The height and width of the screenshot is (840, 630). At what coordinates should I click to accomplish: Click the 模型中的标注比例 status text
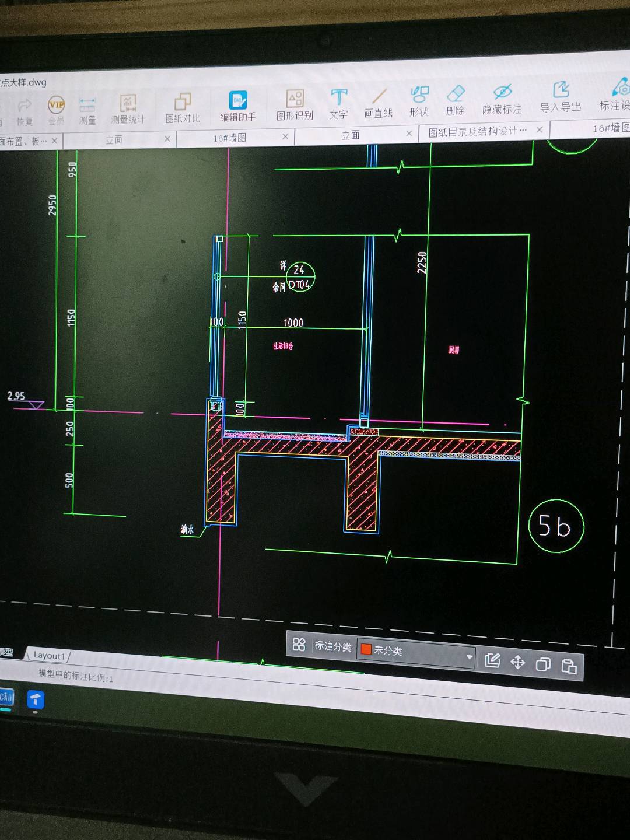76,676
